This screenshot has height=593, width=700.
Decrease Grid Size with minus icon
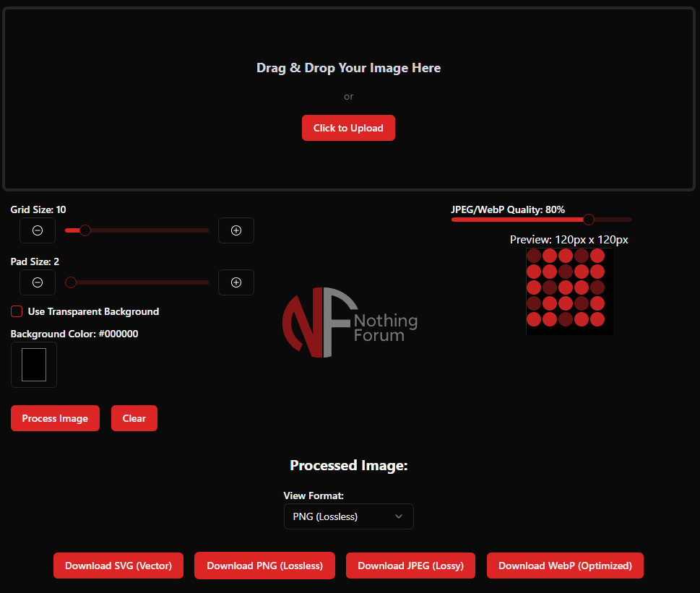(38, 230)
